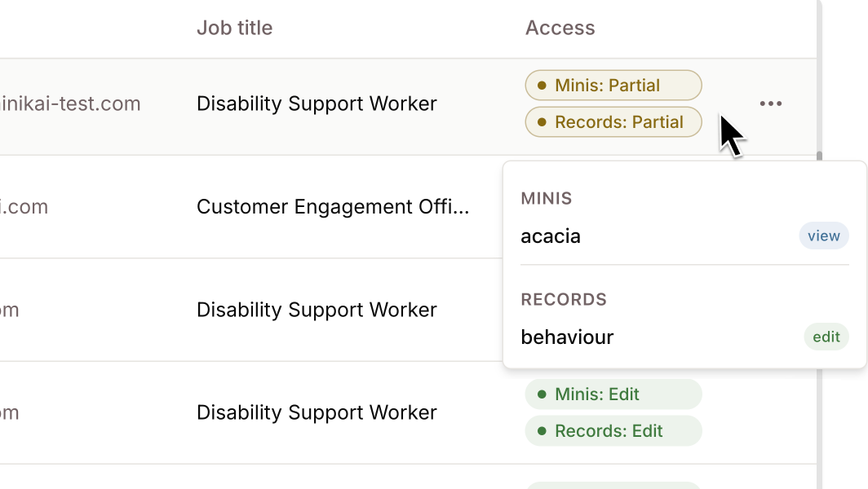Click the edit pill next to behaviour
This screenshot has height=489, width=868.
coord(826,337)
